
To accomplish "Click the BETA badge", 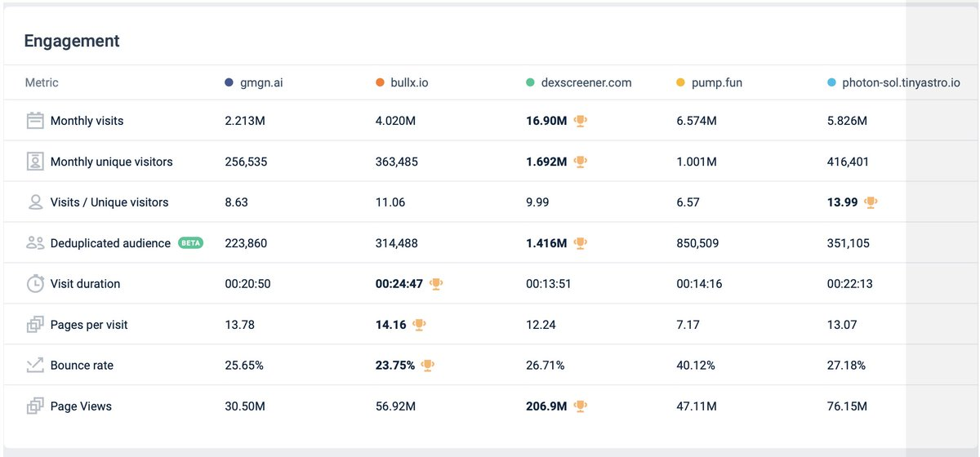I will (x=191, y=243).
